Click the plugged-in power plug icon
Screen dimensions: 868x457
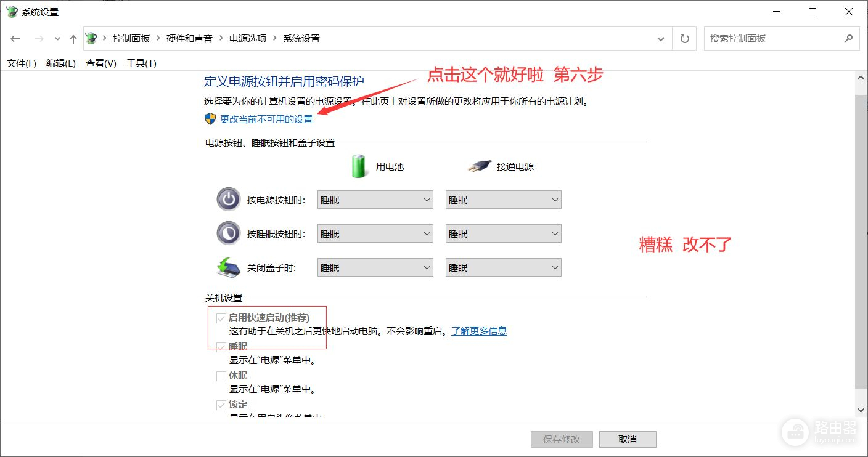[x=479, y=166]
